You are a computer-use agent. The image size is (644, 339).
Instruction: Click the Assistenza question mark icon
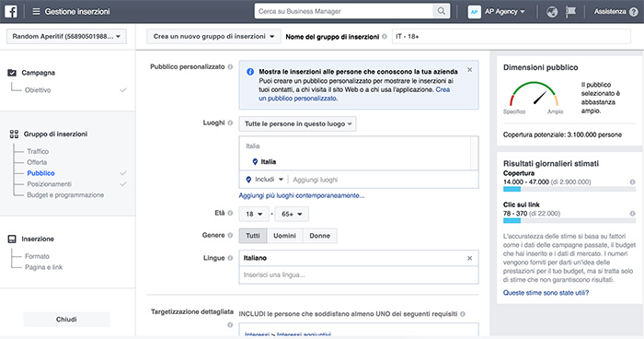click(x=633, y=12)
